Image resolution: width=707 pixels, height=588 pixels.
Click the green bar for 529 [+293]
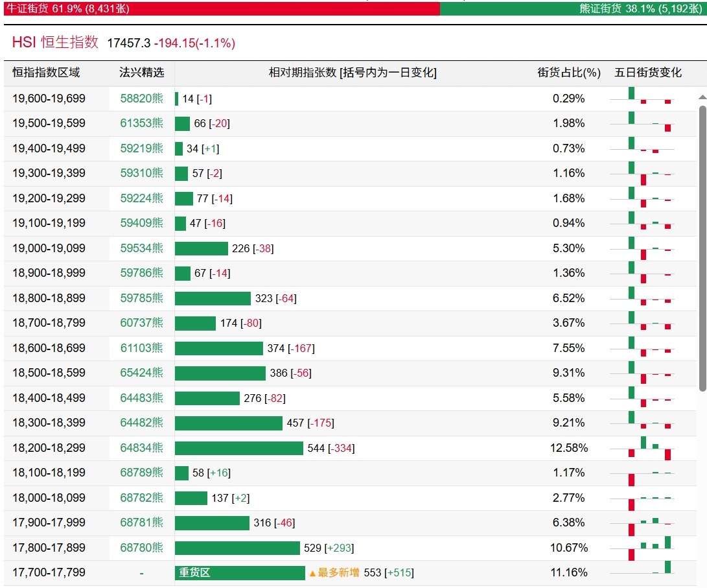click(x=237, y=548)
